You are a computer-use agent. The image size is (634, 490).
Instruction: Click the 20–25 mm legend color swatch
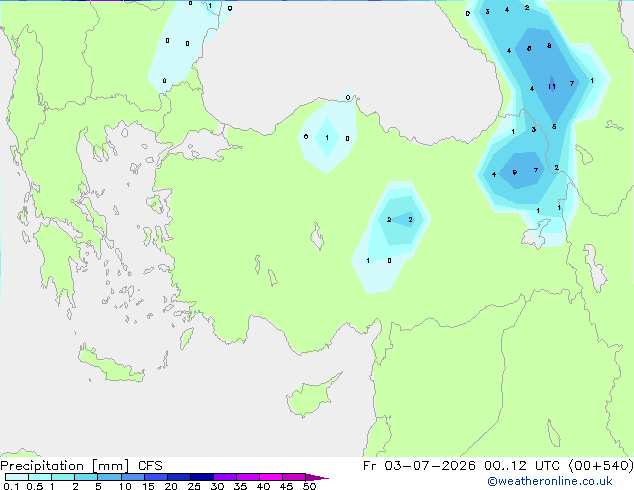pyautogui.click(x=179, y=477)
